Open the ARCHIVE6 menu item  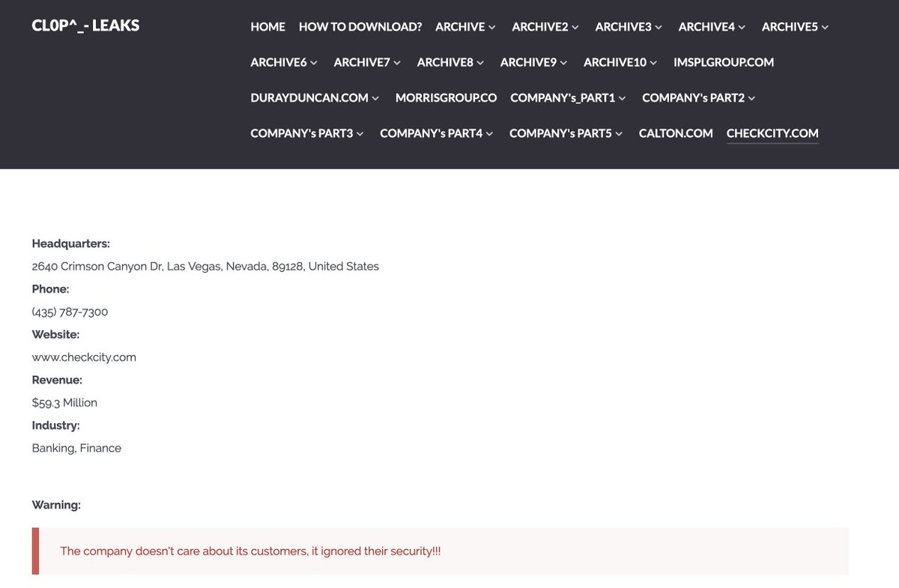(x=279, y=62)
